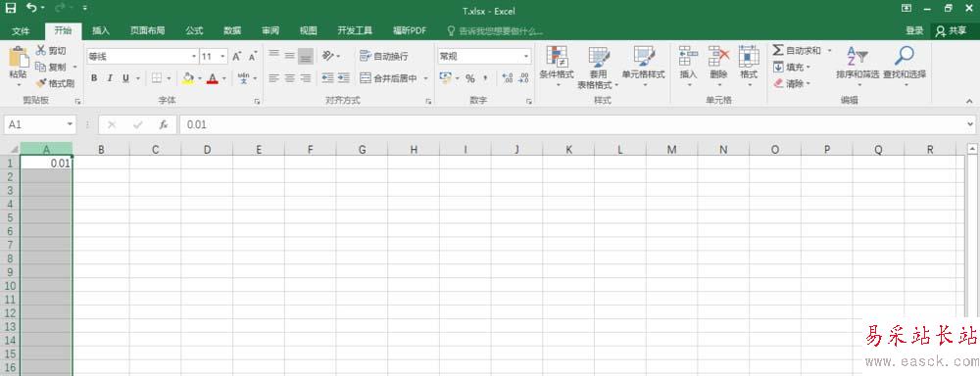Open the number format dropdown 常规

pyautogui.click(x=526, y=56)
